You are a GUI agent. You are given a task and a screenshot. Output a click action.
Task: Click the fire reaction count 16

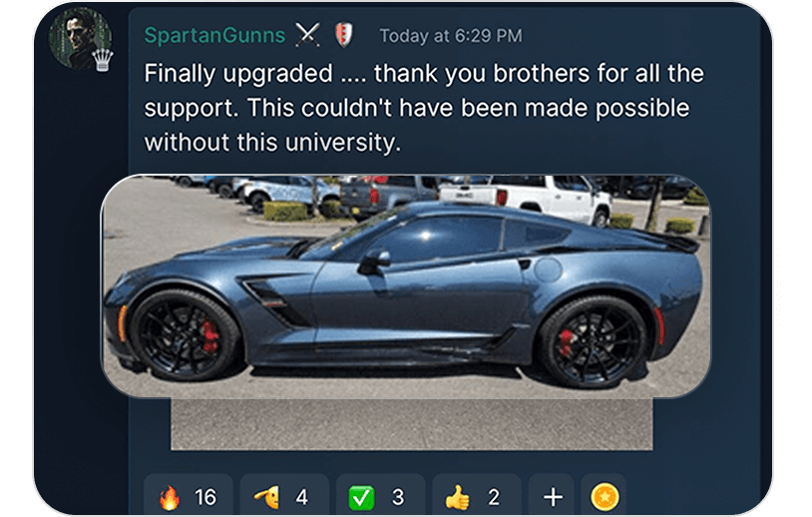pos(205,497)
